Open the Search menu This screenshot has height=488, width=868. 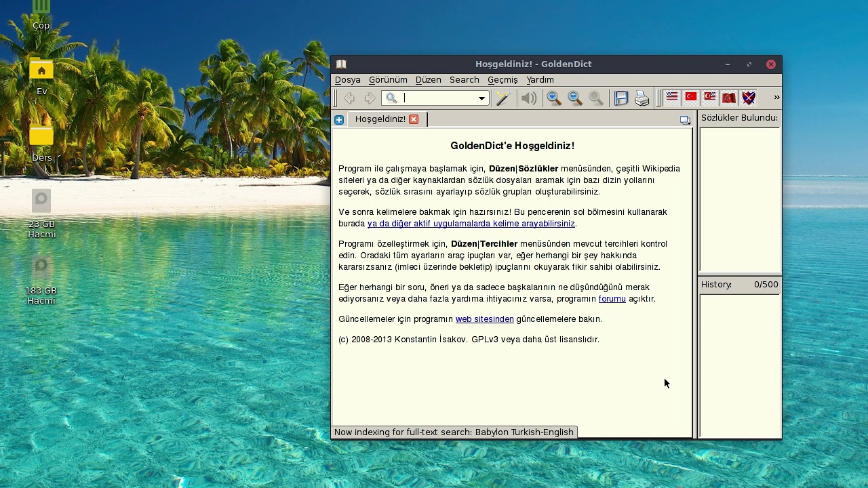point(465,80)
